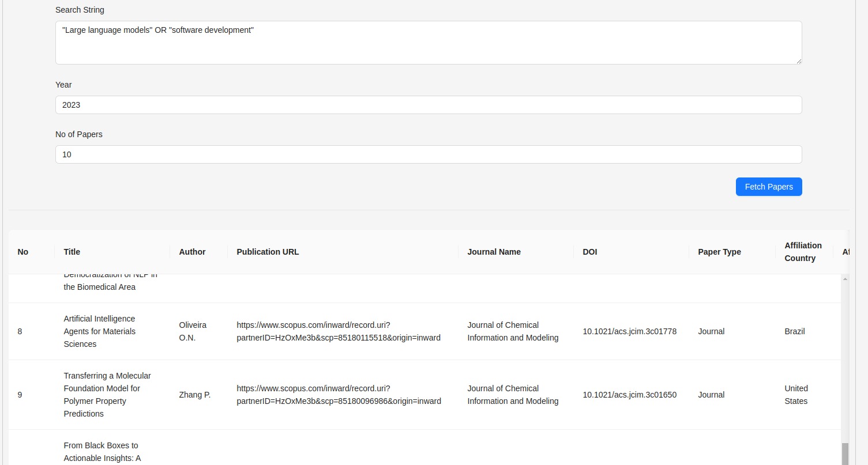Click DOI 10.1021/acs.jcim.3c01778

point(629,331)
